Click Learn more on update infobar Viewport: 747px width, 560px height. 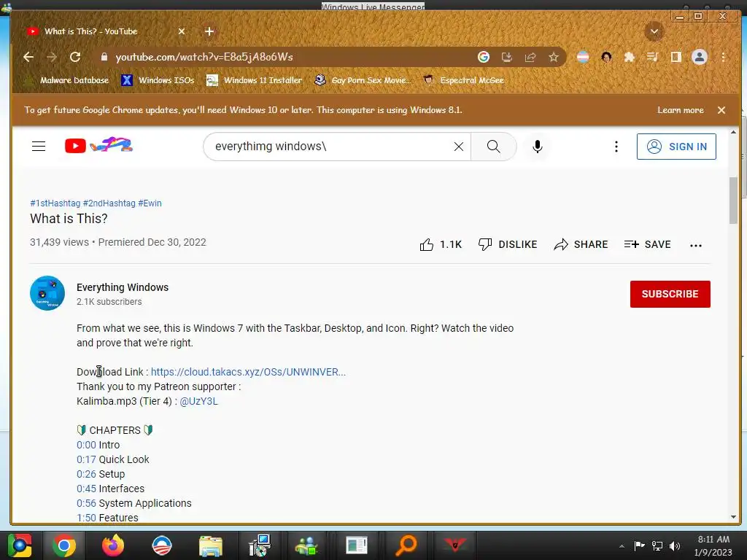[681, 110]
